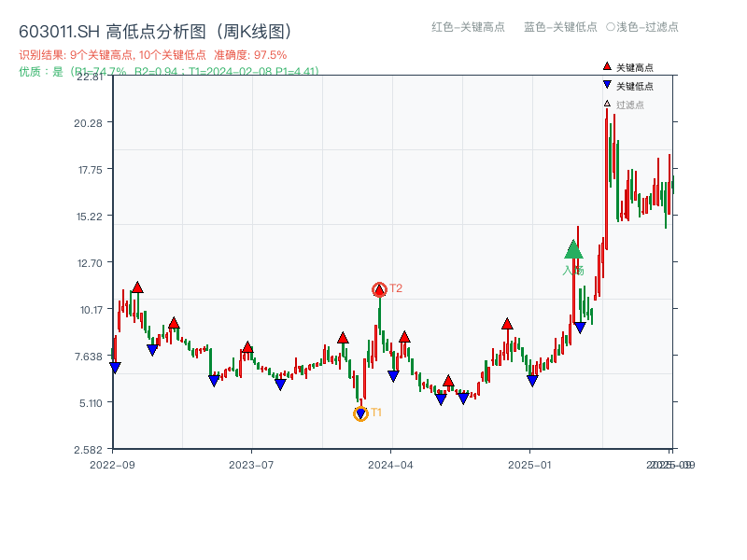Select the circled T2 high point marker
This screenshot has width=747, height=560.
(379, 289)
